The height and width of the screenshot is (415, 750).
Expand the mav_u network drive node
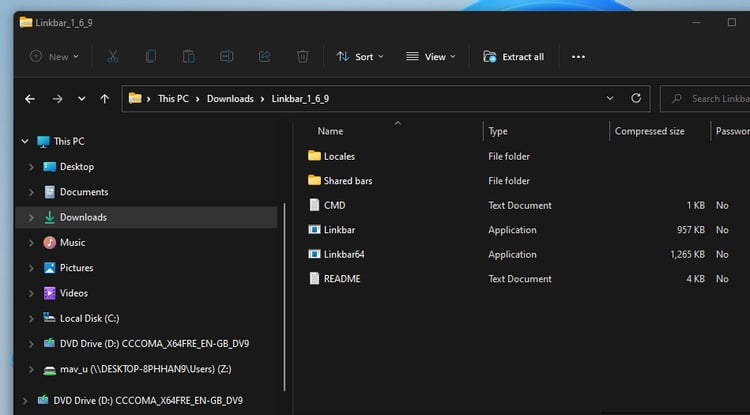click(31, 369)
